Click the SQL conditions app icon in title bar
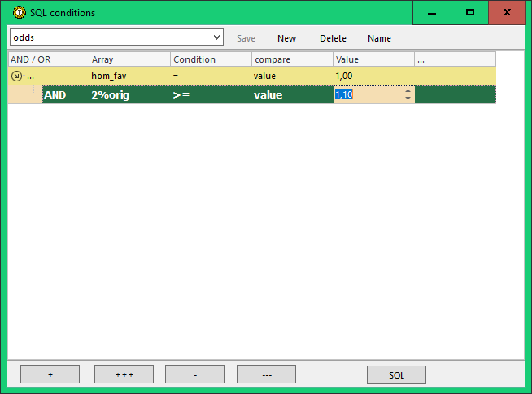532x394 pixels. [10, 13]
